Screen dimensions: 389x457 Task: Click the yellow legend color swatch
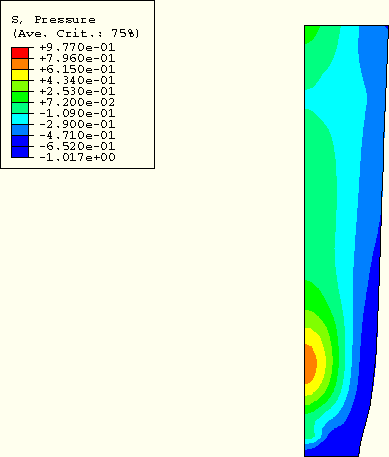tap(20, 75)
